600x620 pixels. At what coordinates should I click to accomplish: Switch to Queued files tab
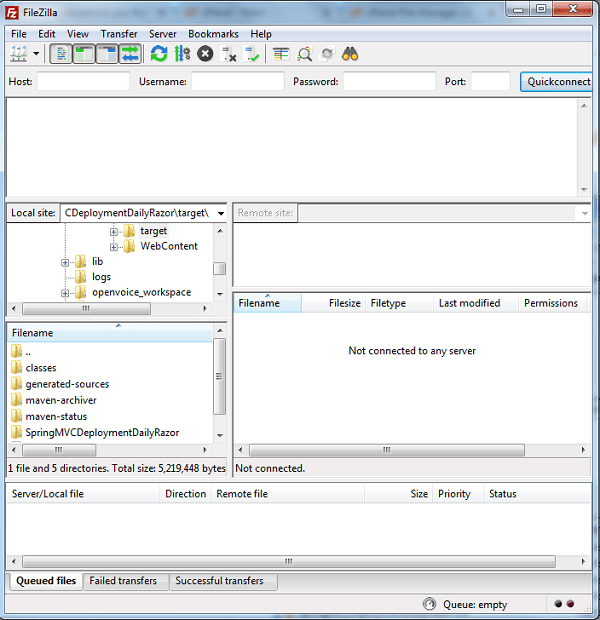click(x=46, y=581)
